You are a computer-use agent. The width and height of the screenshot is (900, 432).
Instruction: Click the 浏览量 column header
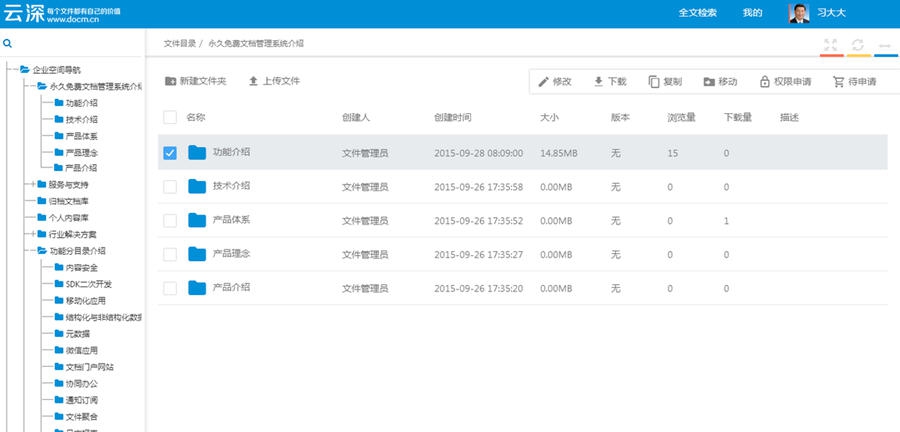681,118
